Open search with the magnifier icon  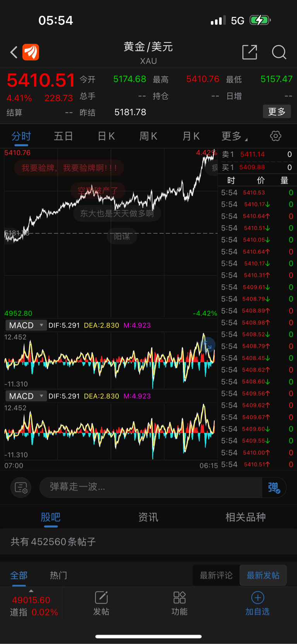pos(279,52)
